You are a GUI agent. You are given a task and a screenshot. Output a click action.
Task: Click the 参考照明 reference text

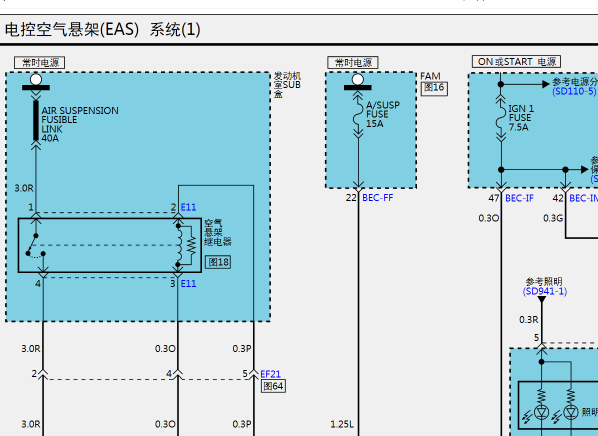pyautogui.click(x=544, y=282)
